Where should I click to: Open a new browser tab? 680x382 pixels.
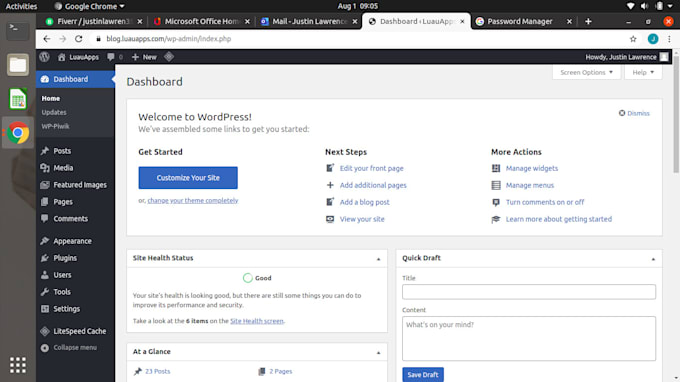coord(588,21)
